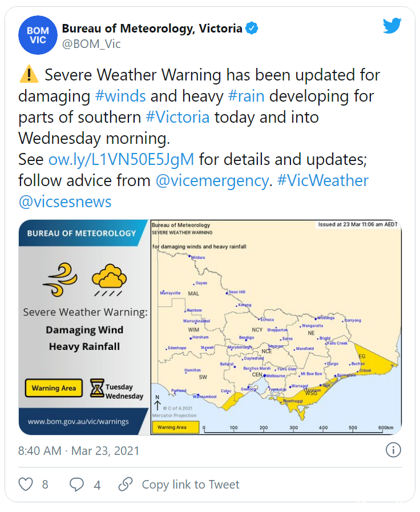Click the chain link copy icon
Viewport: 420px width, 512px height.
pos(126,484)
